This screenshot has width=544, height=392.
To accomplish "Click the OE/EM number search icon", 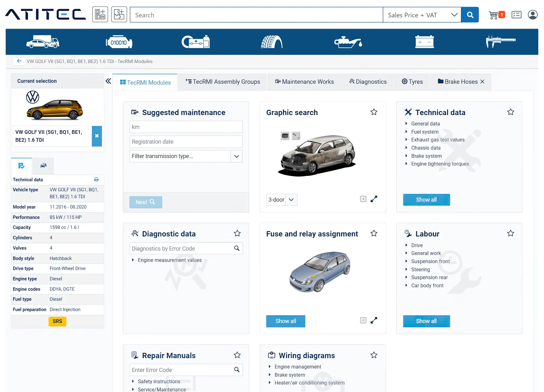I will coord(100,14).
